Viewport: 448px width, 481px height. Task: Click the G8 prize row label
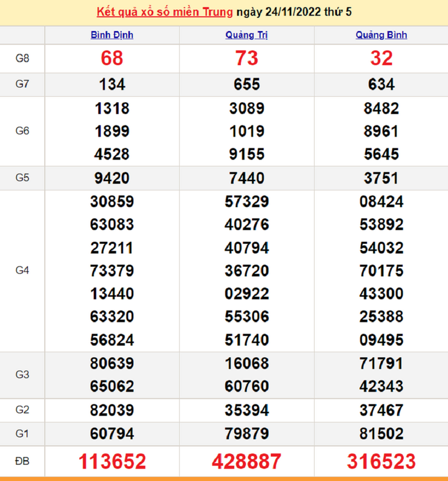[22, 58]
